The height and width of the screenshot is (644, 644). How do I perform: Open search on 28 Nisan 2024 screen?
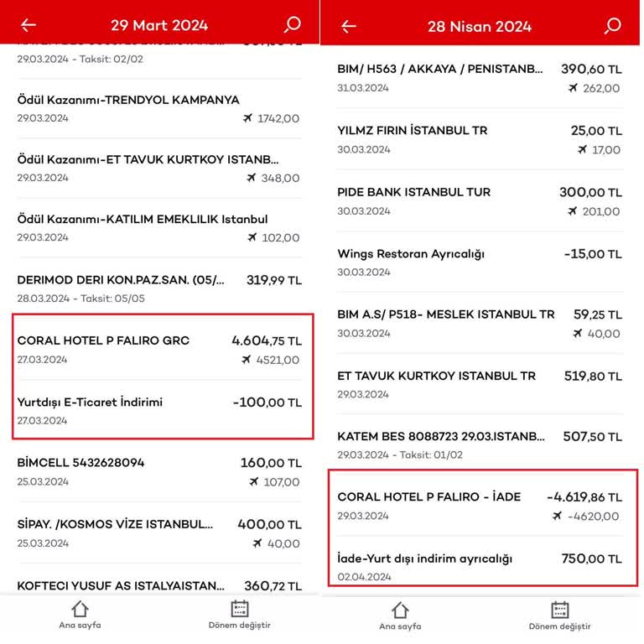click(x=612, y=26)
